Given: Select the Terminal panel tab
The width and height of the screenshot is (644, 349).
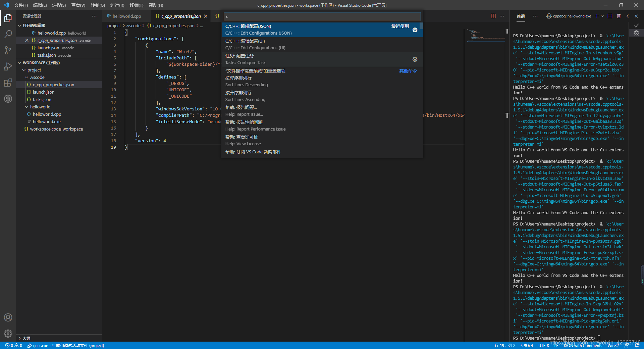Looking at the screenshot, I should (x=521, y=16).
